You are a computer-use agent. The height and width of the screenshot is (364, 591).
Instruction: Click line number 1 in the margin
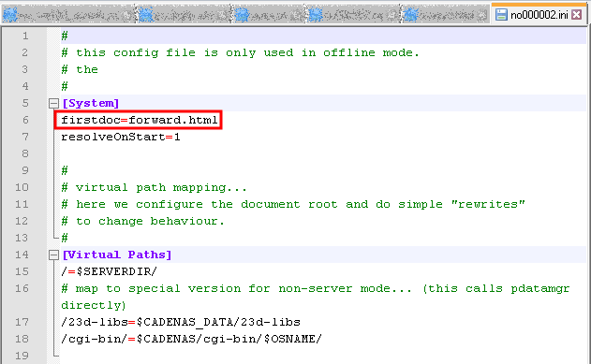click(25, 36)
